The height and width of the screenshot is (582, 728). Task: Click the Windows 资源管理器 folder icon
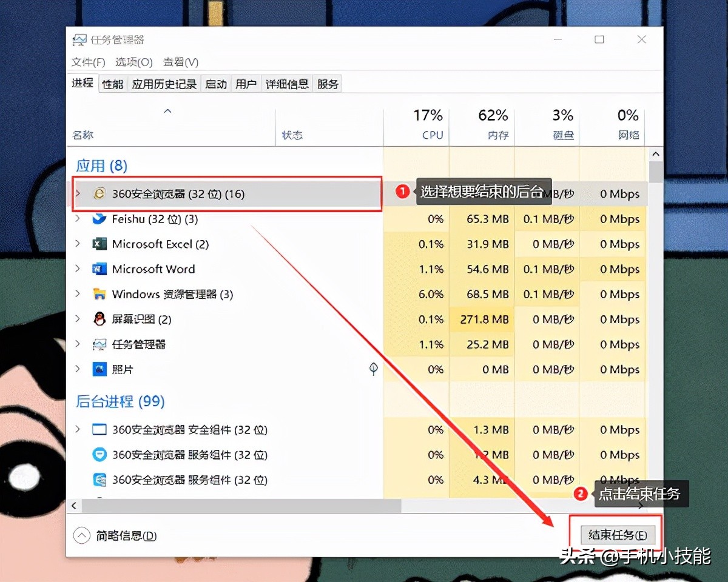(x=99, y=294)
